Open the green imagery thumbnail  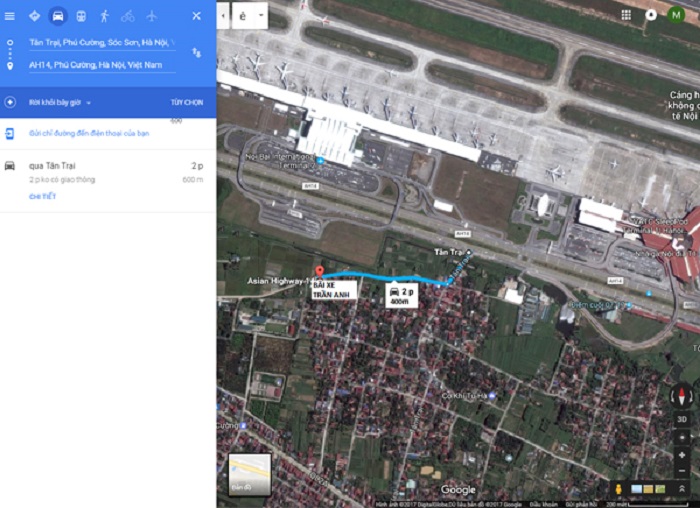[x=660, y=489]
